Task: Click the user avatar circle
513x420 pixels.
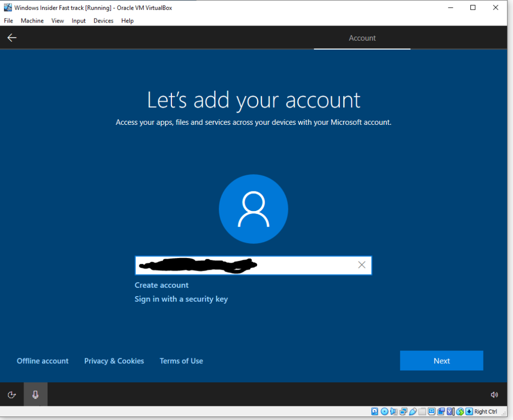Action: [x=253, y=209]
